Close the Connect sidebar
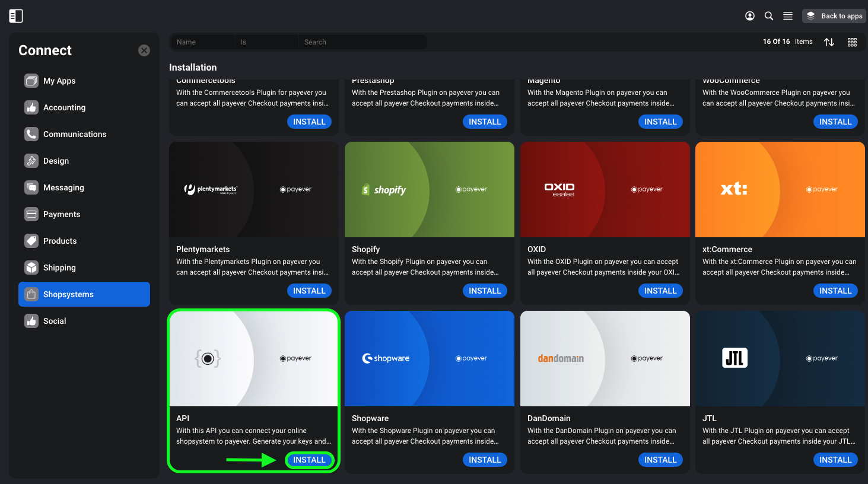Viewport: 868px width, 484px height. [x=144, y=50]
